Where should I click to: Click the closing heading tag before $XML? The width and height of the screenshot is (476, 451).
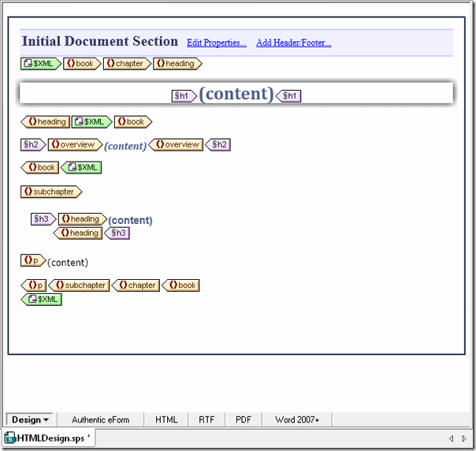(x=45, y=121)
